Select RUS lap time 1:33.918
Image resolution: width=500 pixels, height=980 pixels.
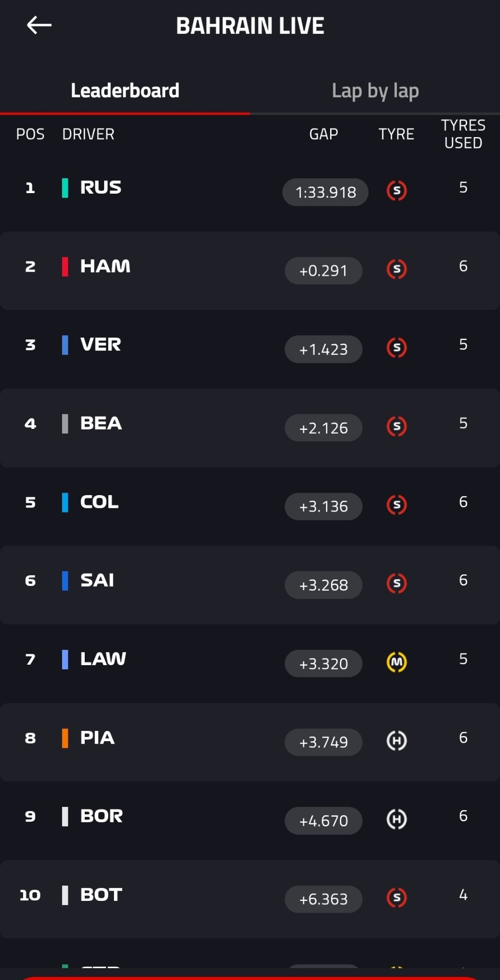pyautogui.click(x=325, y=192)
